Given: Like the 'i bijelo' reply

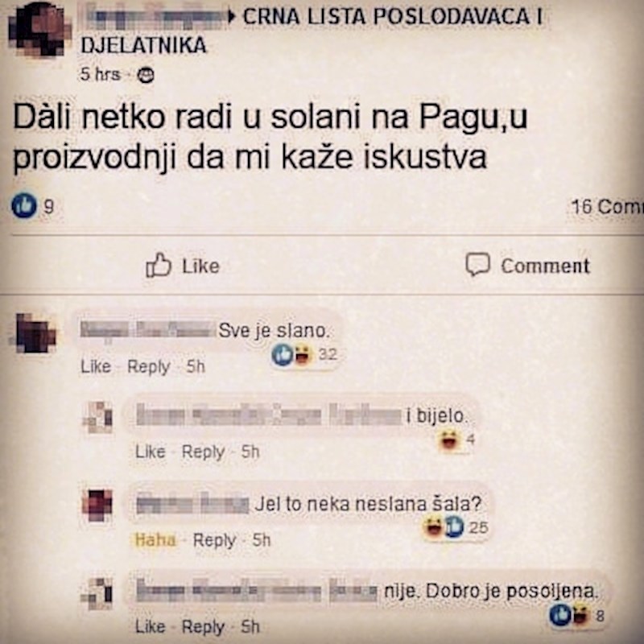Looking at the screenshot, I should (x=151, y=452).
